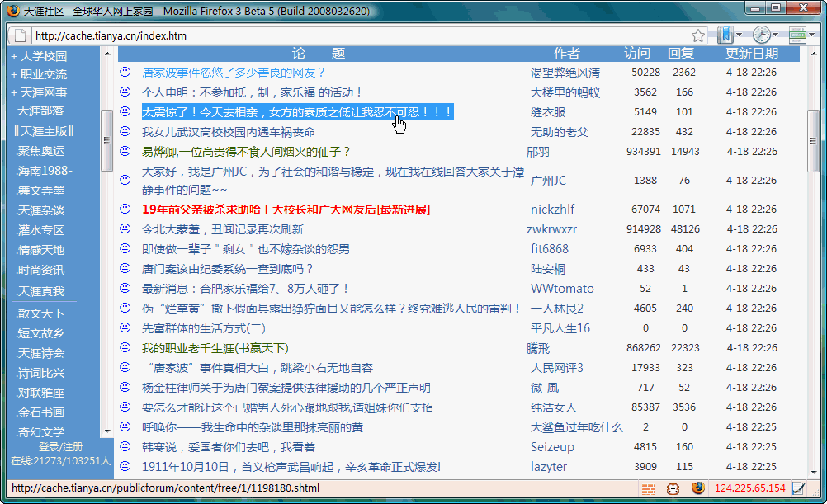Click the Firefox icon in the status bar
Image resolution: width=827 pixels, height=504 pixels.
tap(698, 488)
